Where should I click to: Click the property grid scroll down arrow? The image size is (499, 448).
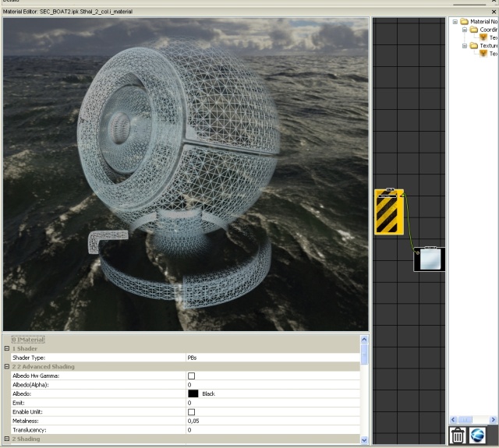click(364, 440)
